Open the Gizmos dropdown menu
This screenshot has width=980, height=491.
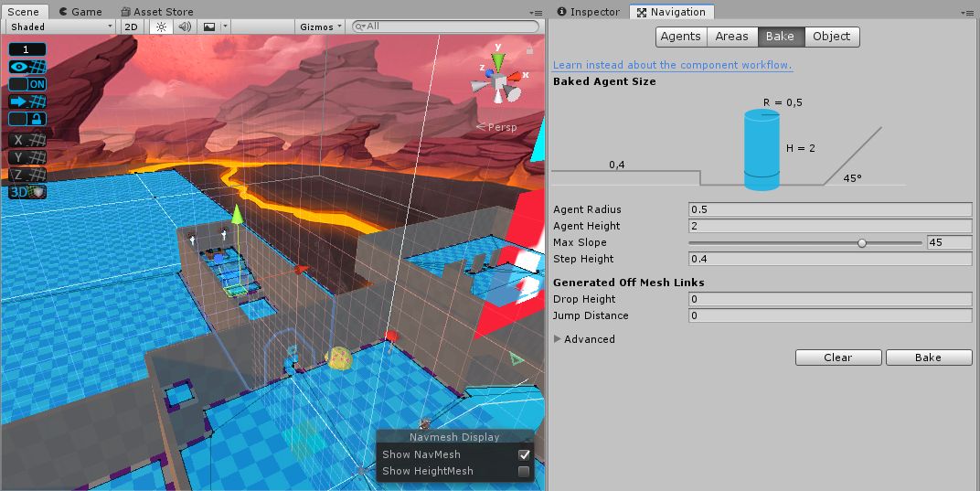click(x=320, y=27)
